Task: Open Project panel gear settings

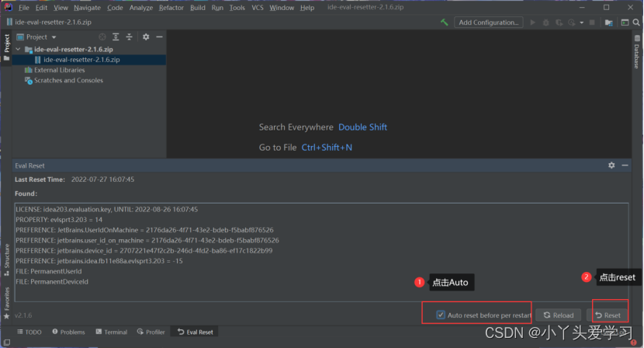Action: click(x=146, y=37)
